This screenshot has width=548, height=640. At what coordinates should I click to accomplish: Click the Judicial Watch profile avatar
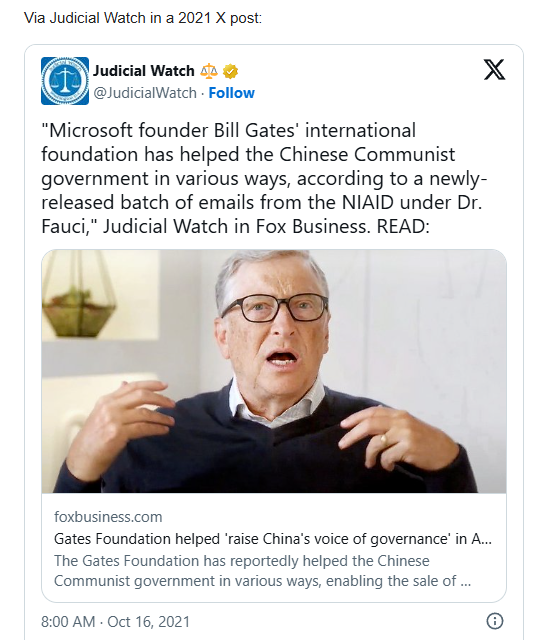tap(65, 81)
